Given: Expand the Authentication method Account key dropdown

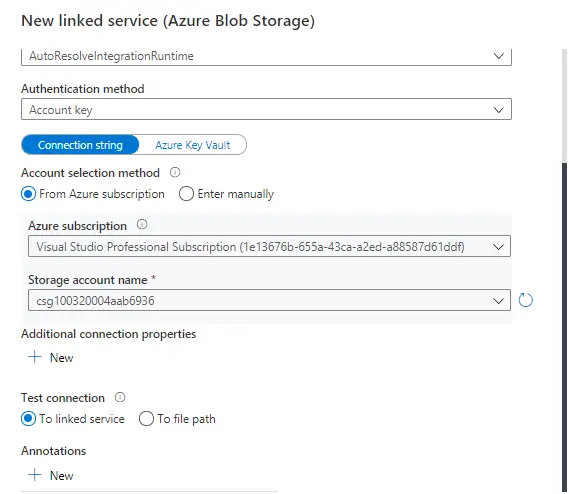Looking at the screenshot, I should [x=266, y=109].
